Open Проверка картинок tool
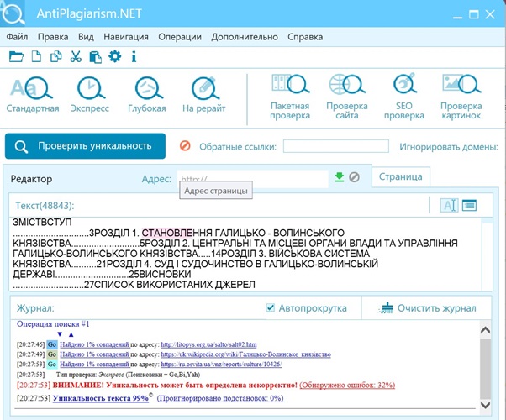The image size is (506, 420). [x=461, y=97]
